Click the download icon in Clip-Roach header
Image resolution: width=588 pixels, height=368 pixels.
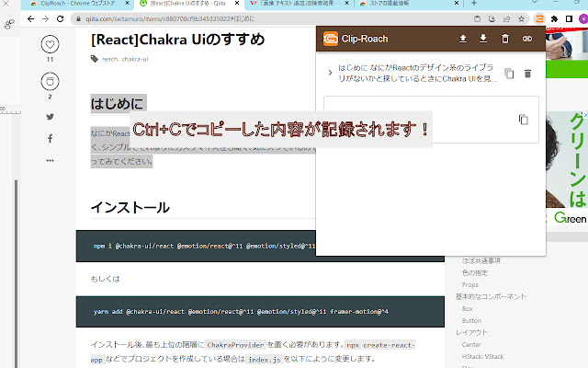pos(483,39)
